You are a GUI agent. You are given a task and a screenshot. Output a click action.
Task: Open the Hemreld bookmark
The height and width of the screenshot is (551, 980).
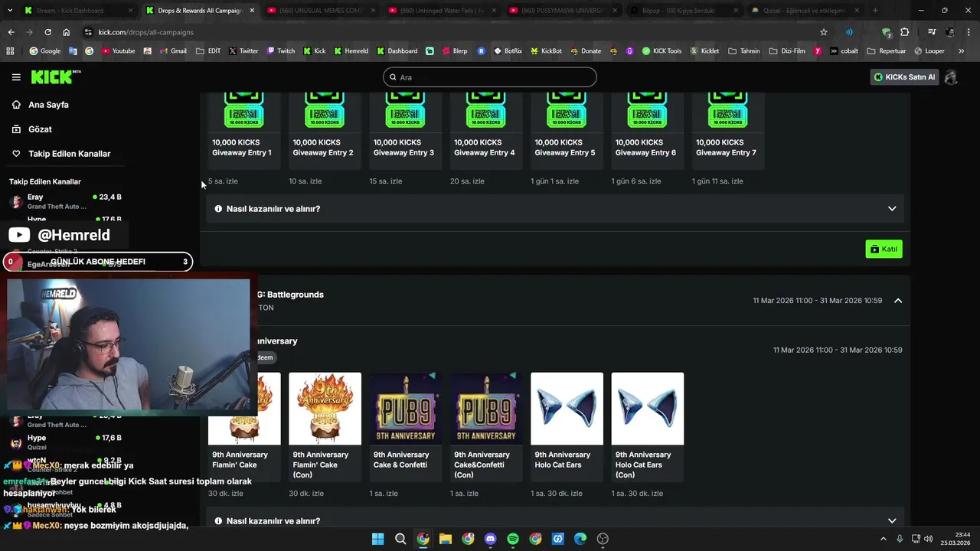pyautogui.click(x=351, y=51)
